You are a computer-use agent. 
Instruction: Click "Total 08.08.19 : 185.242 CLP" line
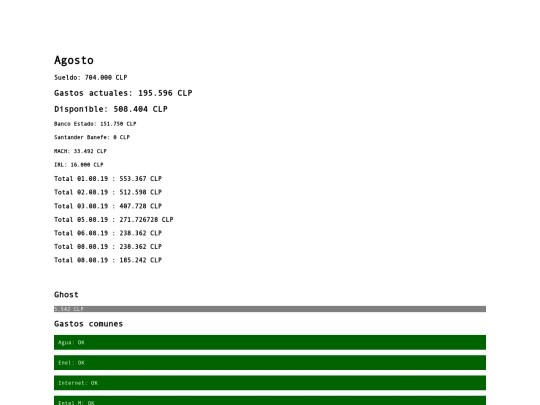pos(108,260)
